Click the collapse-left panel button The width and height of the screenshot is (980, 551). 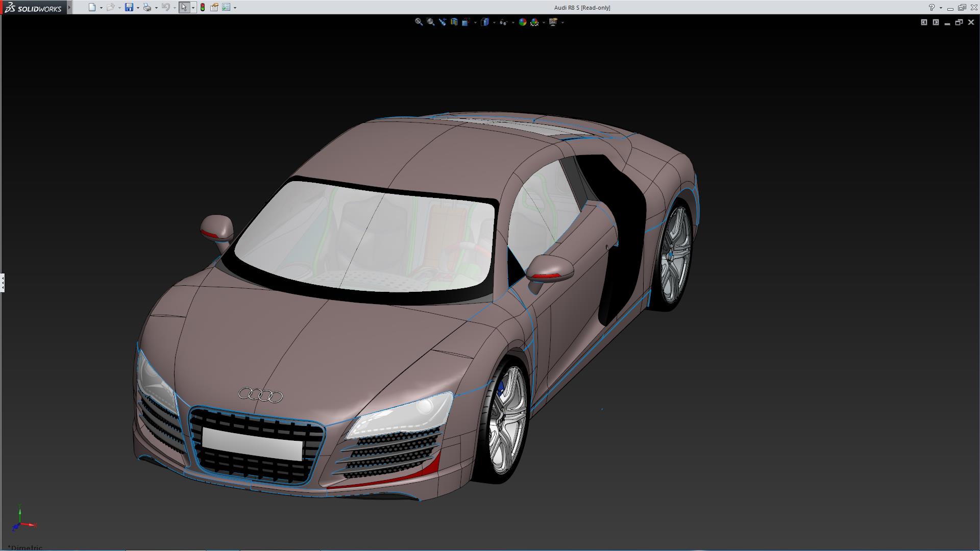(x=924, y=22)
